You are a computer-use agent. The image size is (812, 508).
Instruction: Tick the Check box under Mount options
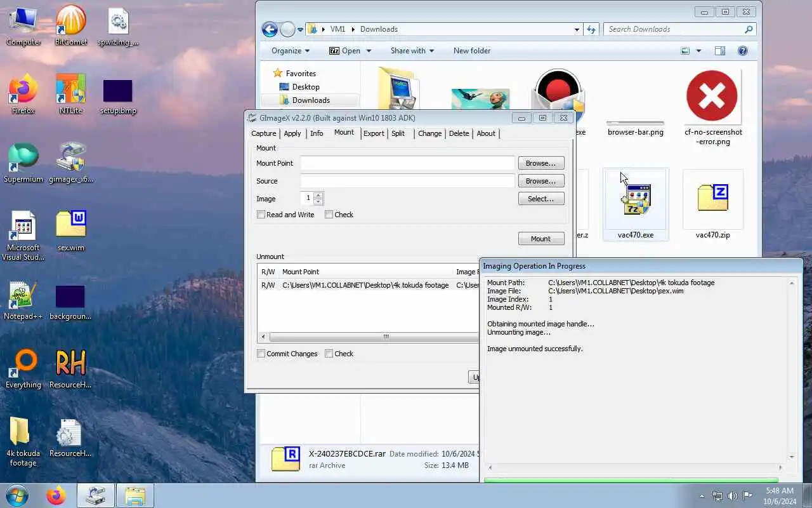(x=329, y=215)
